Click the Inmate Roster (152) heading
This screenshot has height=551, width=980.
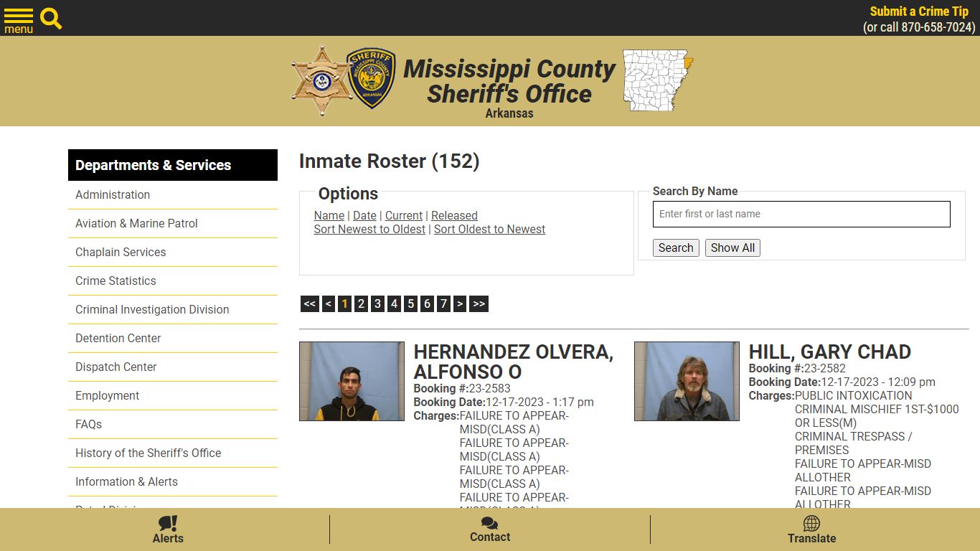pos(389,161)
